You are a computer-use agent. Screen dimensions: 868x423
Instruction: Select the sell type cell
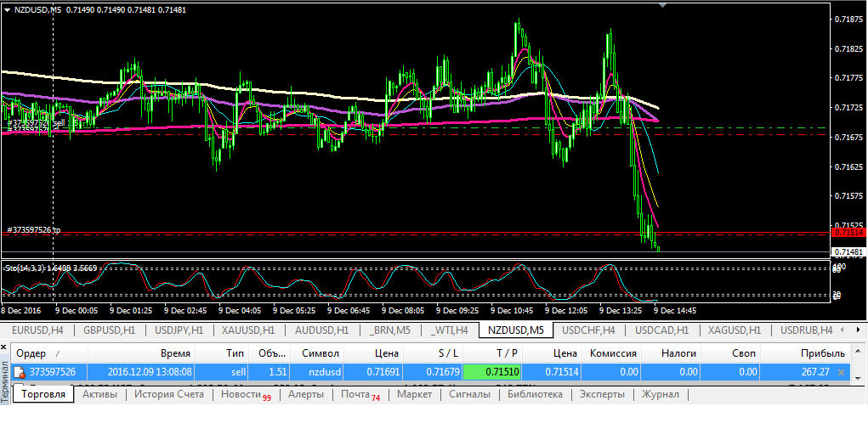(x=221, y=373)
